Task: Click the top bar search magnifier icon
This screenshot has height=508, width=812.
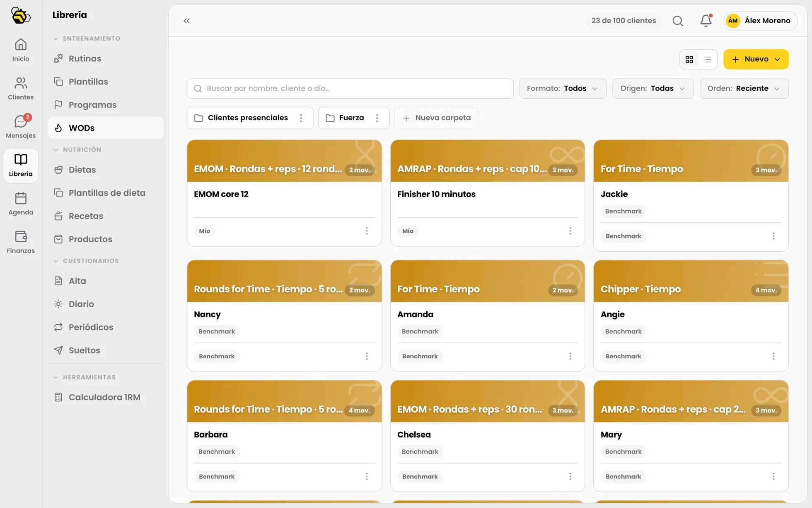Action: pos(678,21)
